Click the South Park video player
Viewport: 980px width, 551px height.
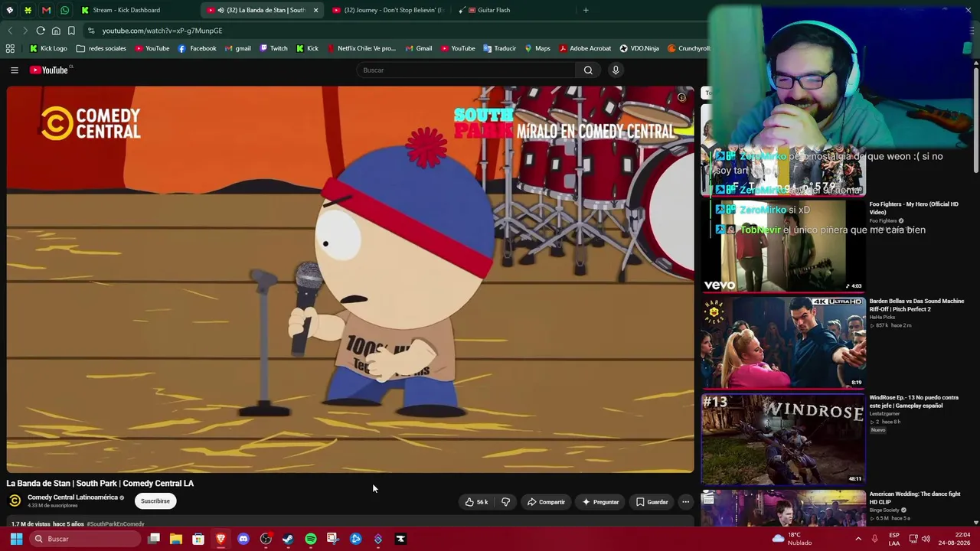point(351,279)
